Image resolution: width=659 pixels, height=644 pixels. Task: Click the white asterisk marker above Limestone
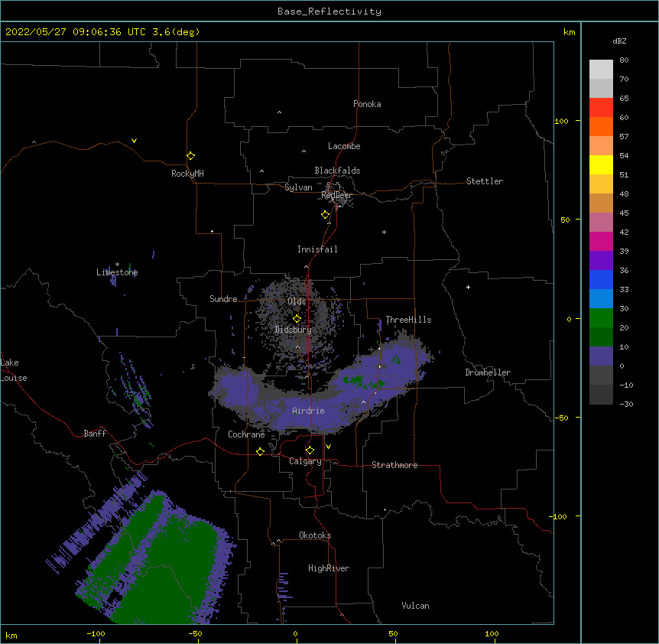coord(117,265)
